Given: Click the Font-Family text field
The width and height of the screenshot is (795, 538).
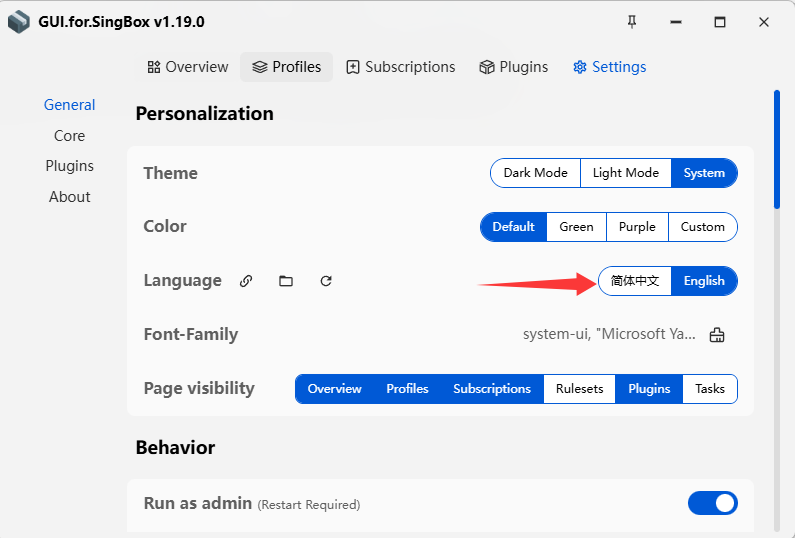Looking at the screenshot, I should tap(608, 335).
